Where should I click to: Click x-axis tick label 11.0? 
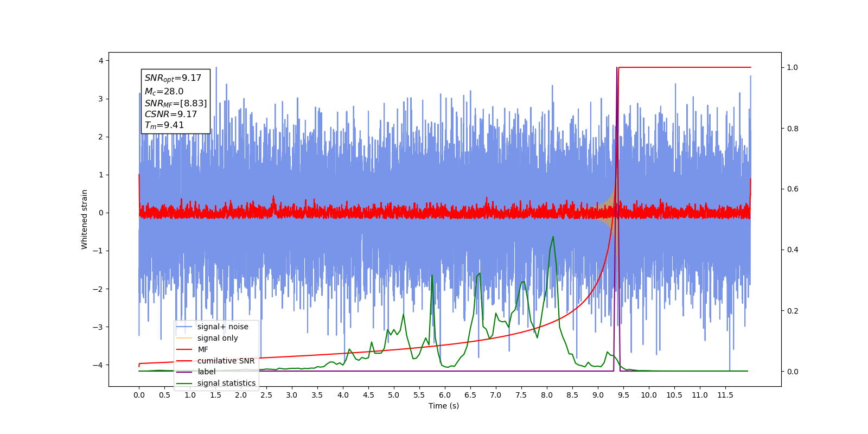pos(700,395)
